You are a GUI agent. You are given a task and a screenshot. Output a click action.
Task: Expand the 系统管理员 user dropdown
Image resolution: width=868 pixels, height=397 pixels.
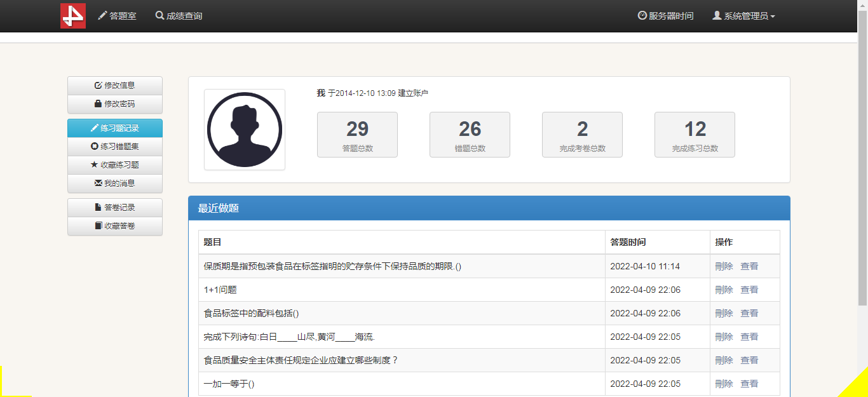(x=743, y=16)
